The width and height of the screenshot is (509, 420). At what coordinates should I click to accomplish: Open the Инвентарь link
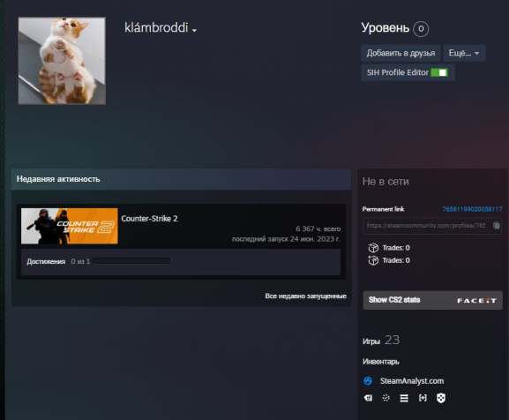pyautogui.click(x=381, y=362)
